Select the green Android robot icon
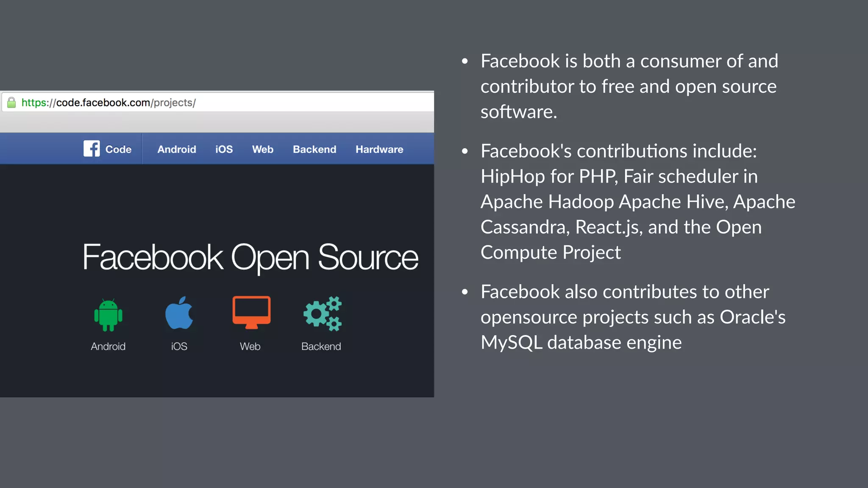Viewport: 868px width, 488px height. click(x=108, y=315)
